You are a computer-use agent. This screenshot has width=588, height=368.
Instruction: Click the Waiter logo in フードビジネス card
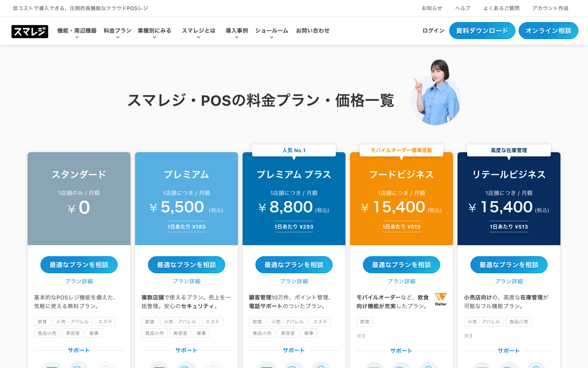(x=441, y=299)
